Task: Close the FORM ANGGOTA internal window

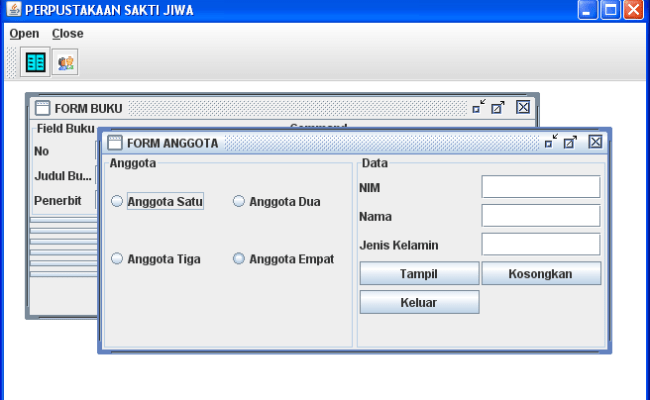Action: 595,142
